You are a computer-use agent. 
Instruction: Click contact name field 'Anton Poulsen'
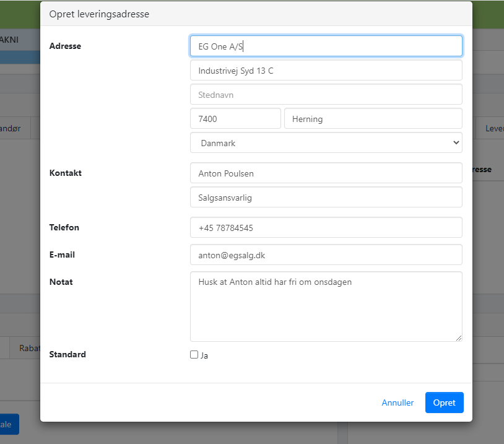coord(326,173)
